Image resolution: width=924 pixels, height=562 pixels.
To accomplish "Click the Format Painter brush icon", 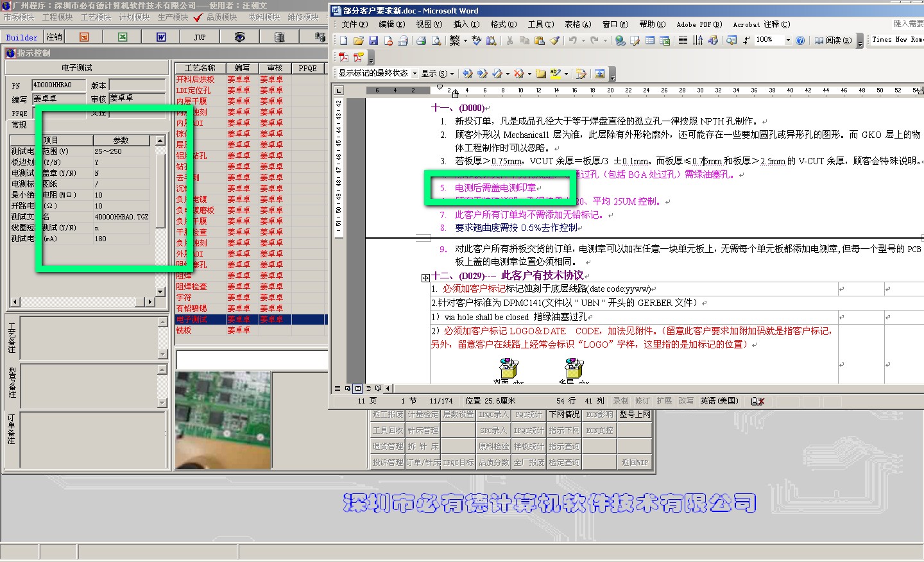I will click(x=554, y=40).
